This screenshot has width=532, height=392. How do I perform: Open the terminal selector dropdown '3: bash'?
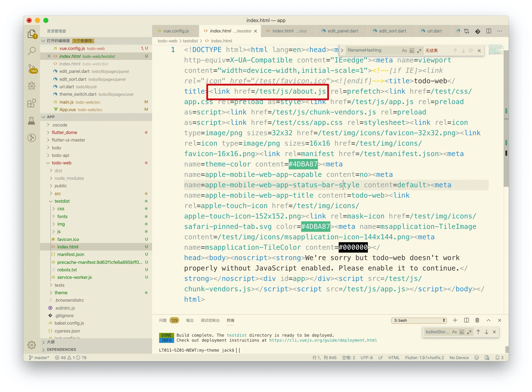point(419,320)
